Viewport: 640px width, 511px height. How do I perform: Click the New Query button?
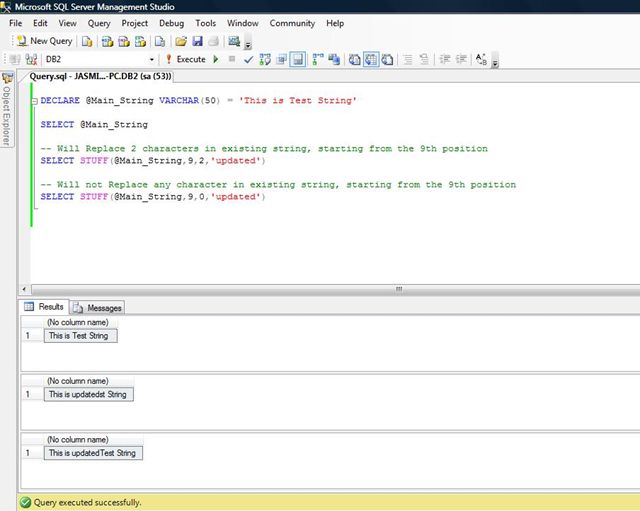(44, 41)
